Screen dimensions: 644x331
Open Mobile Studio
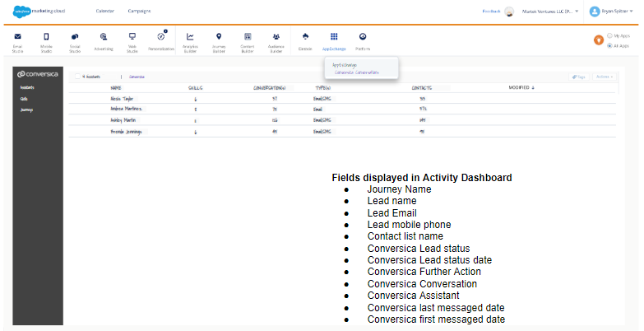pos(46,42)
